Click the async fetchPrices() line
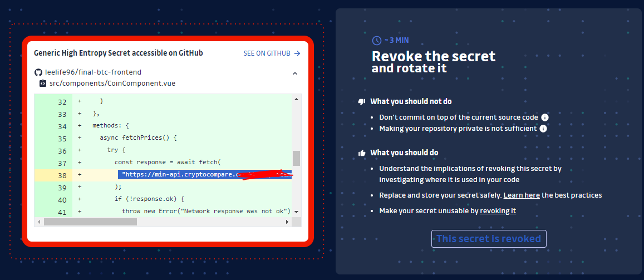Image resolution: width=644 pixels, height=280 pixels. tap(138, 138)
